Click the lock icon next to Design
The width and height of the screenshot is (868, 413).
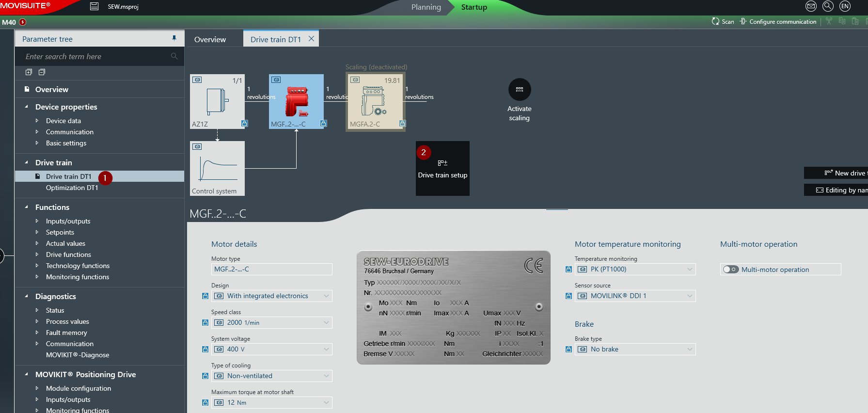click(x=205, y=296)
